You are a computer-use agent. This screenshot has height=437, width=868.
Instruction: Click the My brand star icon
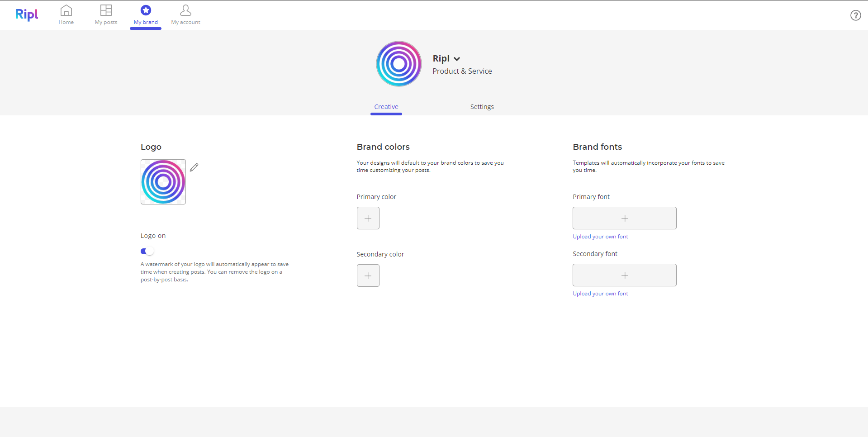[x=145, y=9]
